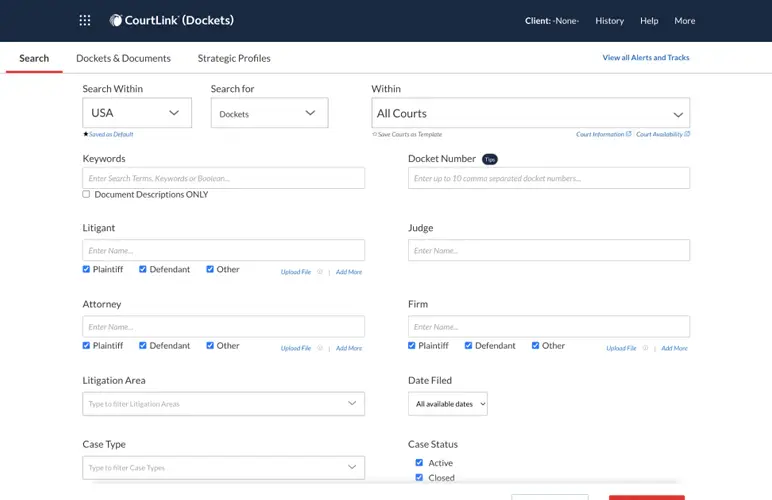Open the Search Within USA dropdown
The width and height of the screenshot is (772, 500).
point(136,113)
